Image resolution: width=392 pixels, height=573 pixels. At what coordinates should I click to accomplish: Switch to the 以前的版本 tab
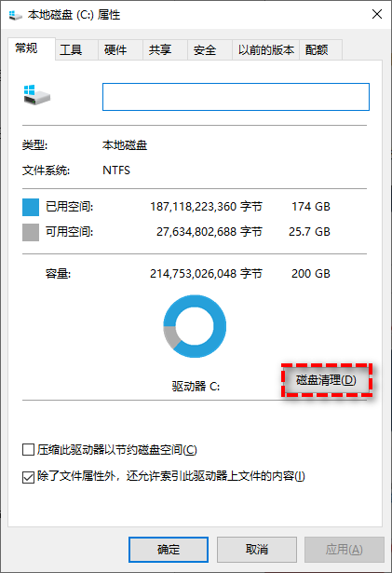266,49
